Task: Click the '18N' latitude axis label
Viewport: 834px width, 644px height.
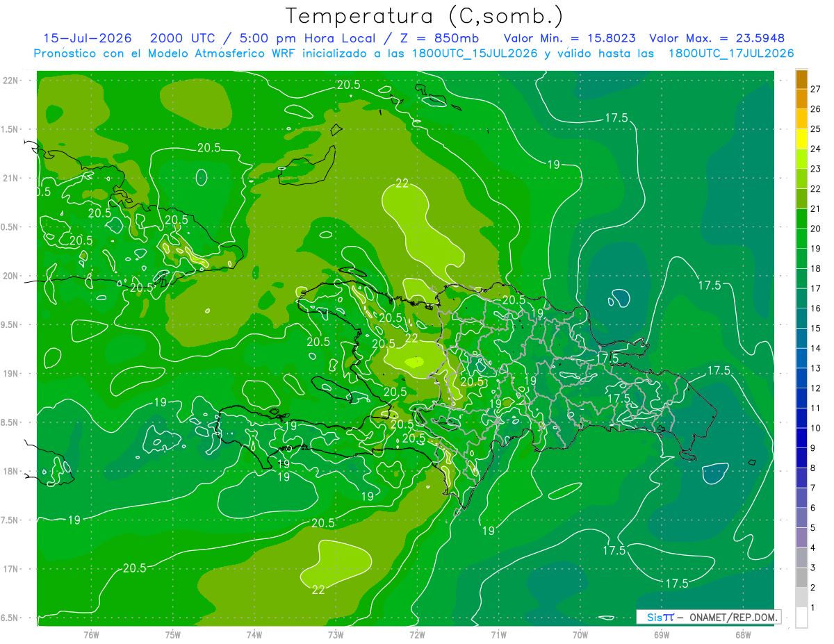Action: pyautogui.click(x=12, y=471)
